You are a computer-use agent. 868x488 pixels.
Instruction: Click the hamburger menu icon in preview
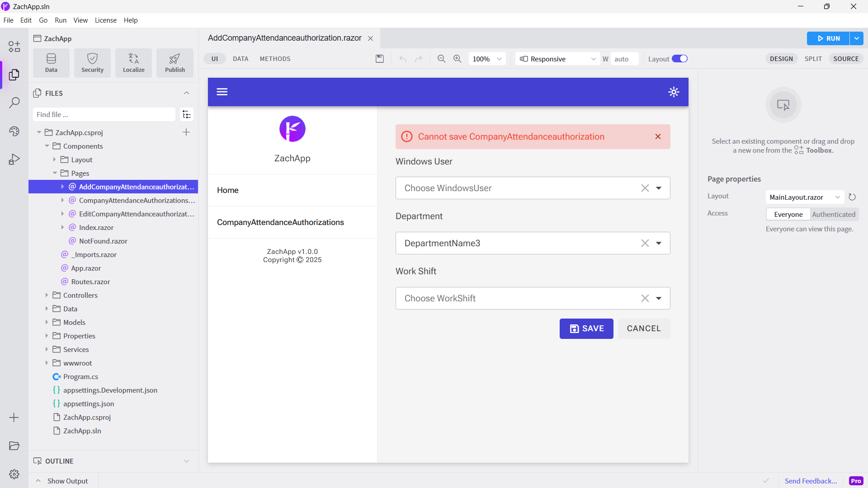point(222,92)
